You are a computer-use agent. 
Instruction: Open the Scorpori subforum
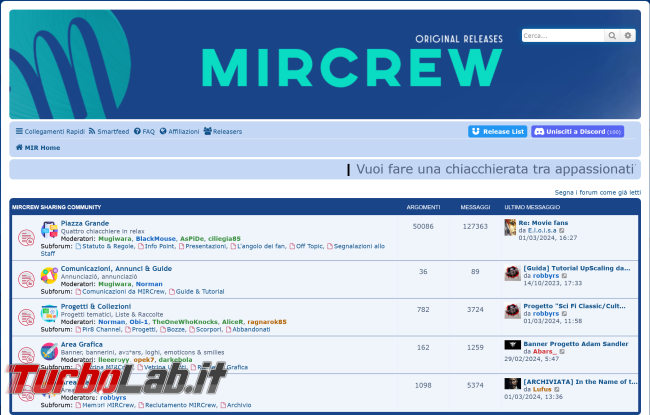[208, 329]
